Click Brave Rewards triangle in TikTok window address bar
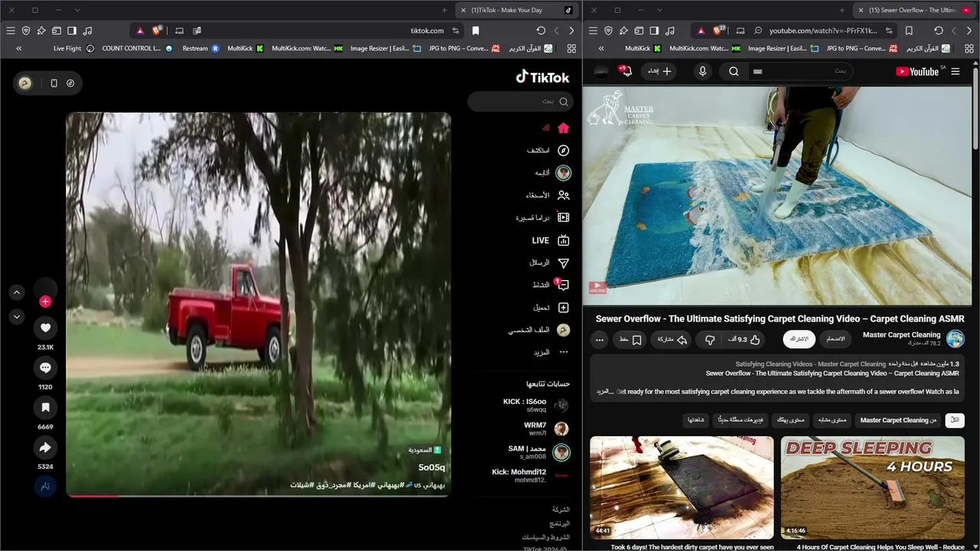This screenshot has height=551, width=980. (140, 31)
